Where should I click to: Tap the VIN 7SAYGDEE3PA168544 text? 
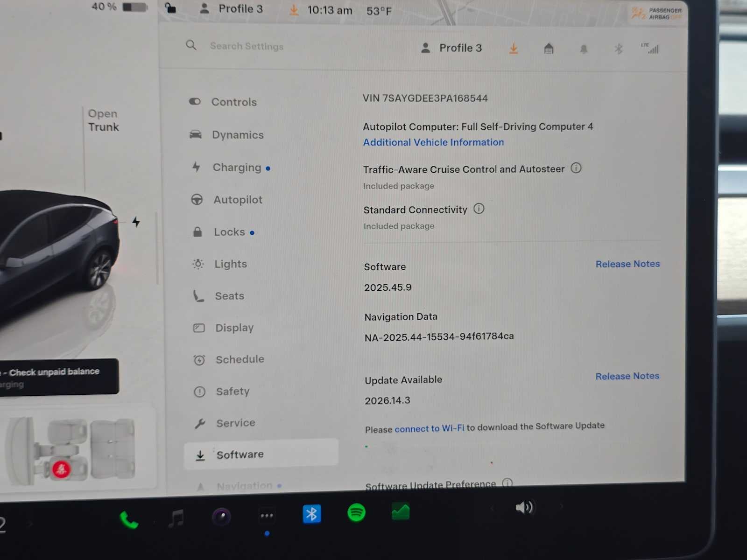click(425, 98)
